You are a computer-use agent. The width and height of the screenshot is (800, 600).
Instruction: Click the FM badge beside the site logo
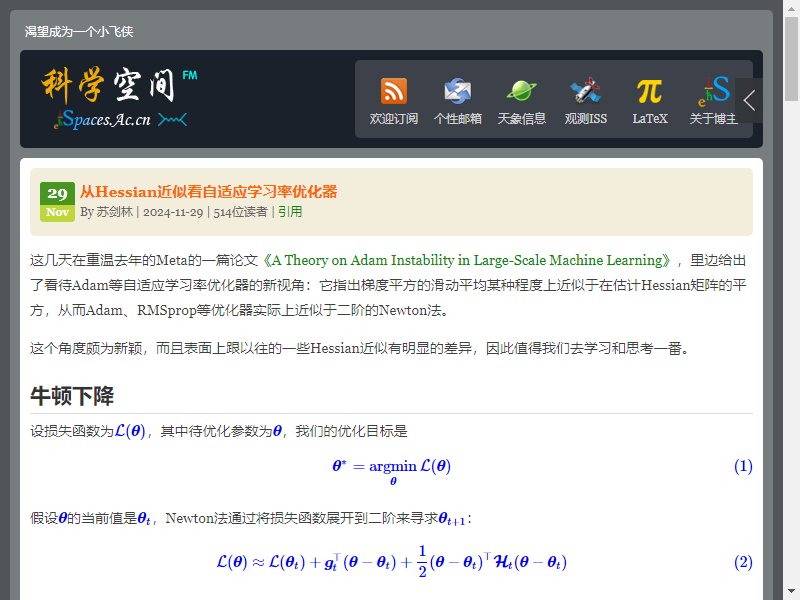[190, 75]
